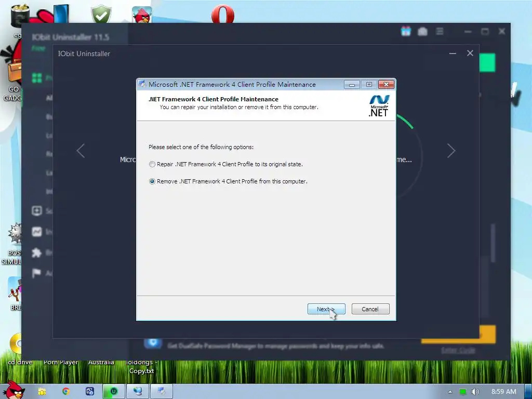Open Software Updater icon in IObit sidebar
Image resolution: width=532 pixels, height=399 pixels.
pos(37,211)
